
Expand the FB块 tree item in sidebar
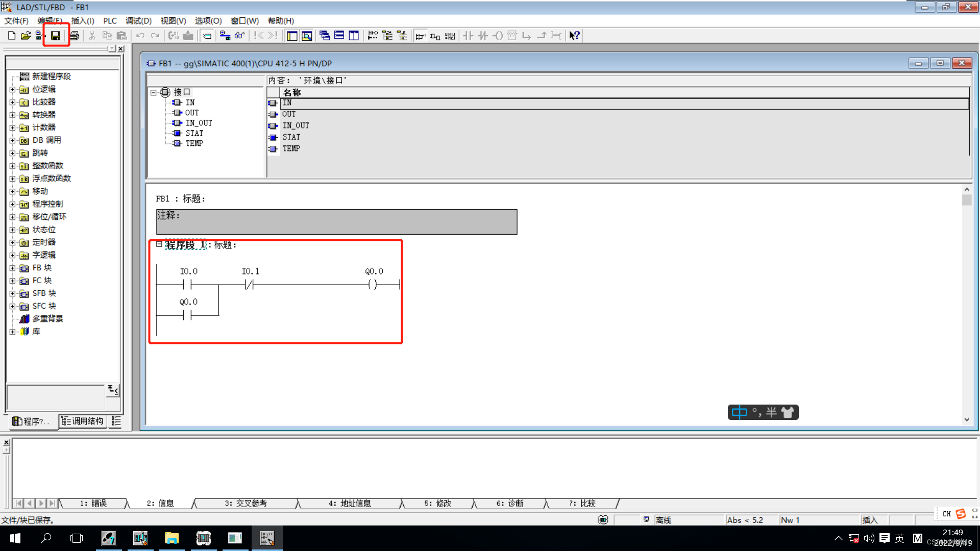tap(12, 268)
